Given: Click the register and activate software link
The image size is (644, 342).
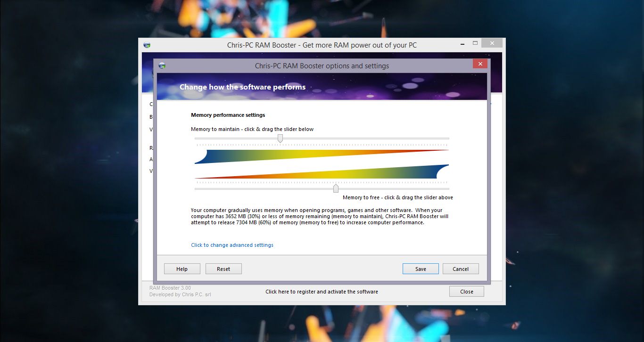Looking at the screenshot, I should point(322,292).
